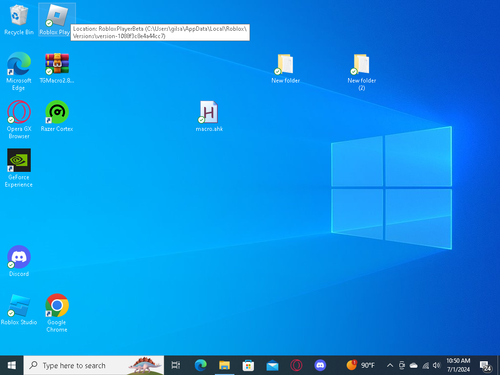
Task: Select the GeForce Experience desktop shortcut
Action: point(19,168)
